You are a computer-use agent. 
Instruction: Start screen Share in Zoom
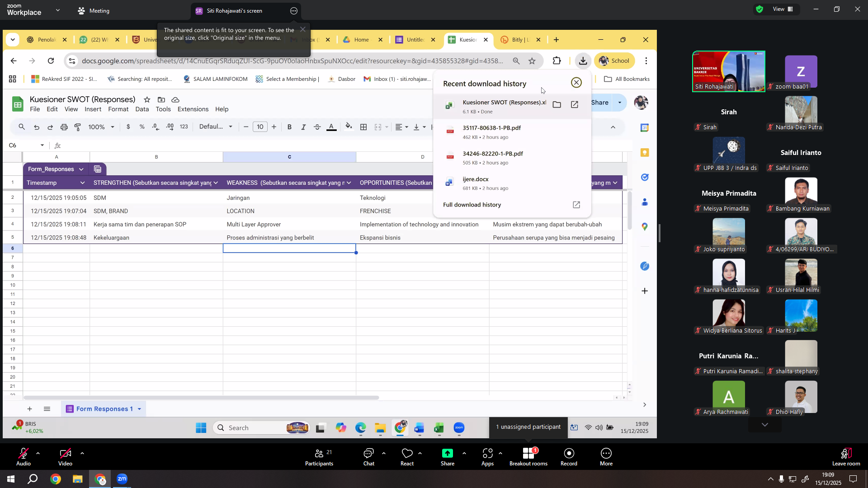(448, 456)
